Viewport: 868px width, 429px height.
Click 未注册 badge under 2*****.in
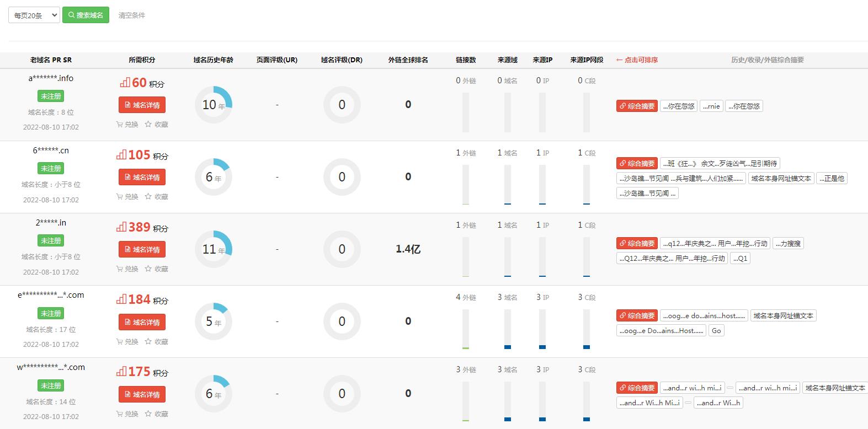[51, 240]
